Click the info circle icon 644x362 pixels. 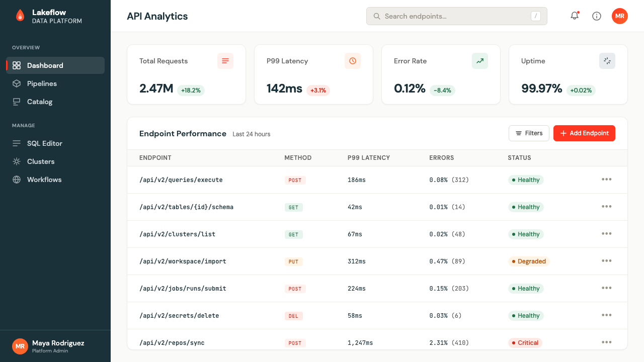click(x=597, y=16)
